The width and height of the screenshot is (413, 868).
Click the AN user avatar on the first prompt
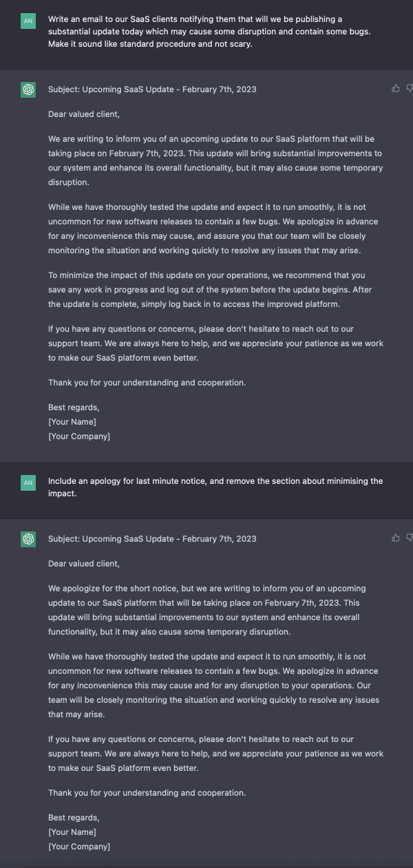coord(28,21)
